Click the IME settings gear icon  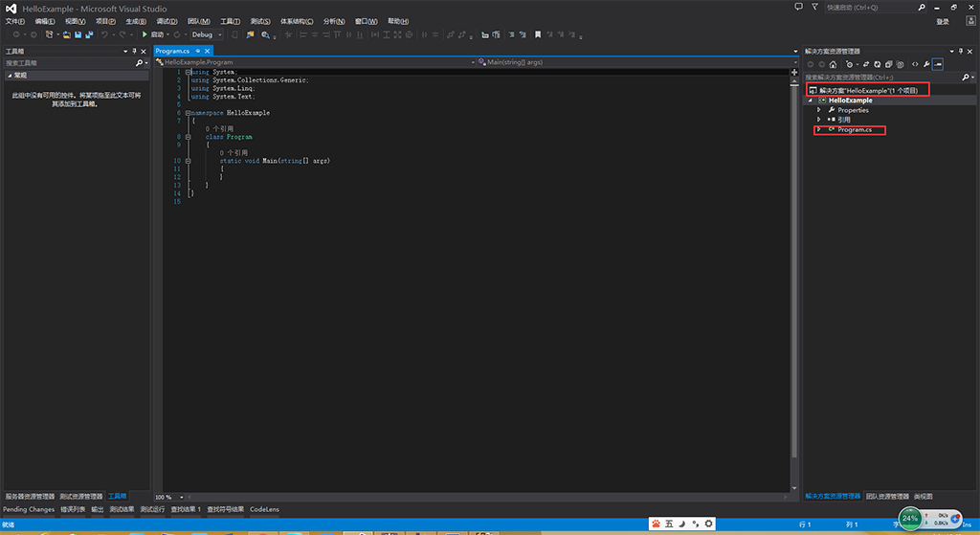pyautogui.click(x=709, y=524)
